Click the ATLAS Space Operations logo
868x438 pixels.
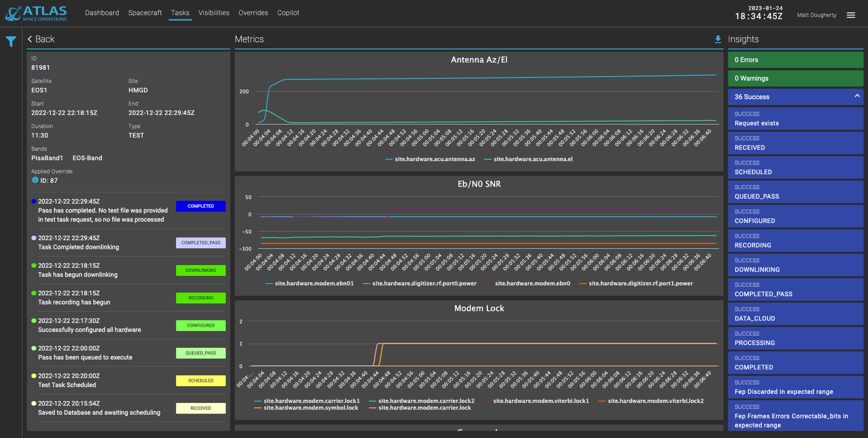coord(36,14)
